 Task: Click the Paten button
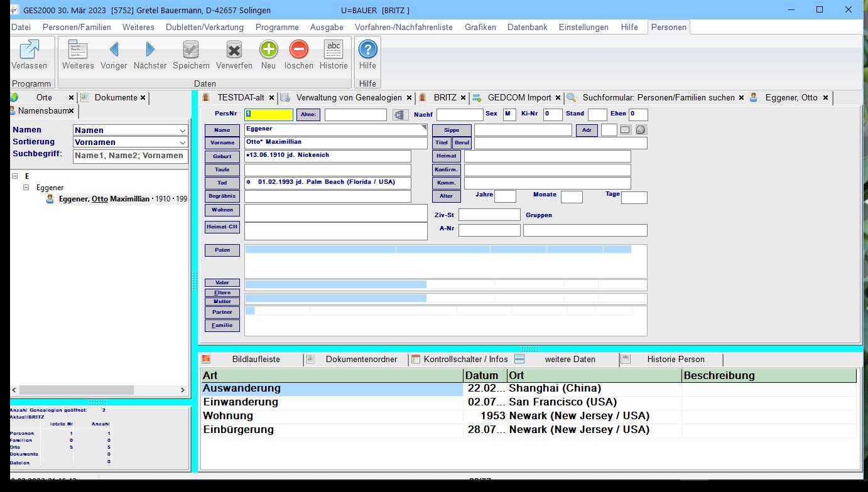(222, 250)
